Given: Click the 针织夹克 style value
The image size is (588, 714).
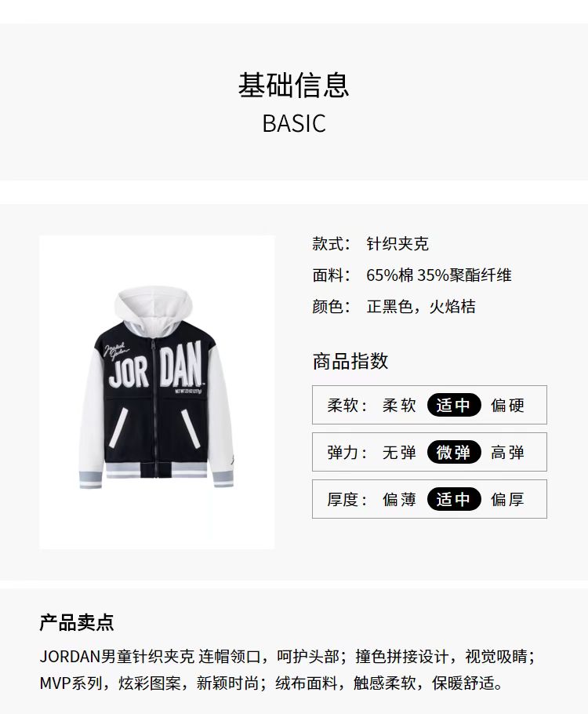Looking at the screenshot, I should [x=397, y=243].
